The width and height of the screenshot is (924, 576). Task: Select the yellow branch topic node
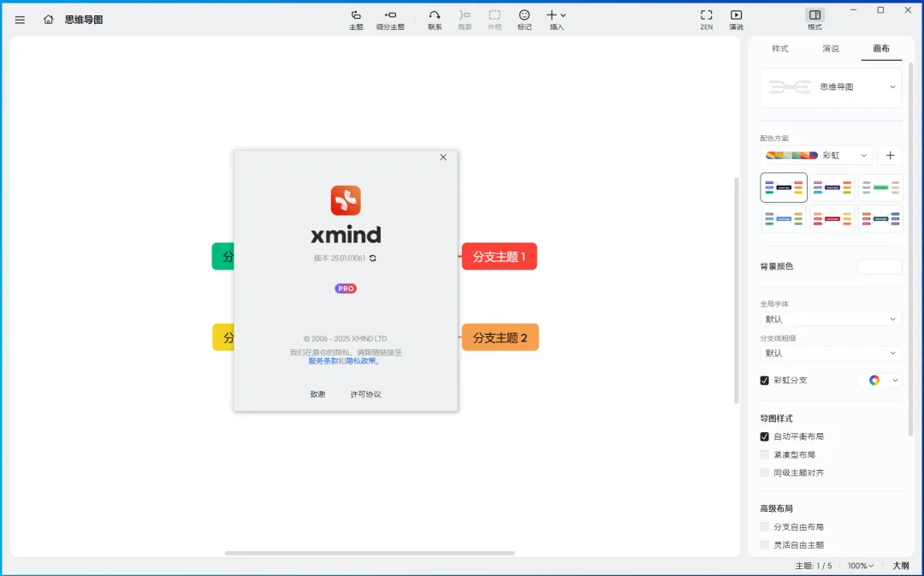[x=223, y=337]
